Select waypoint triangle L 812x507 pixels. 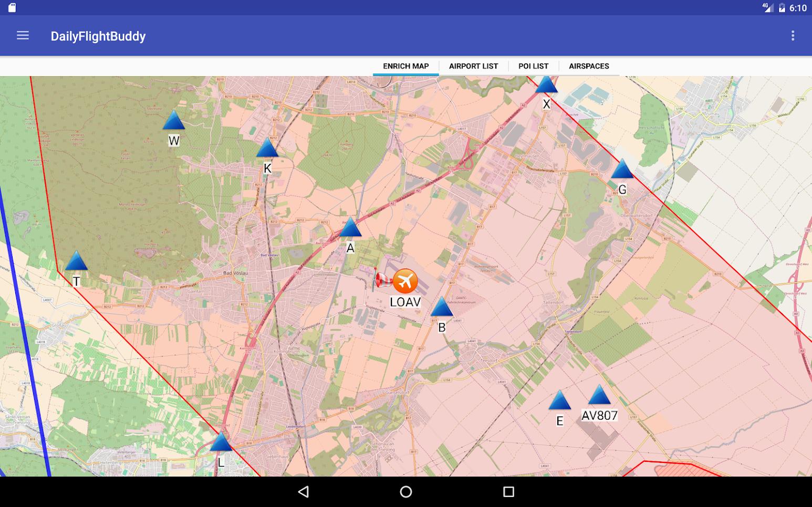point(221,442)
